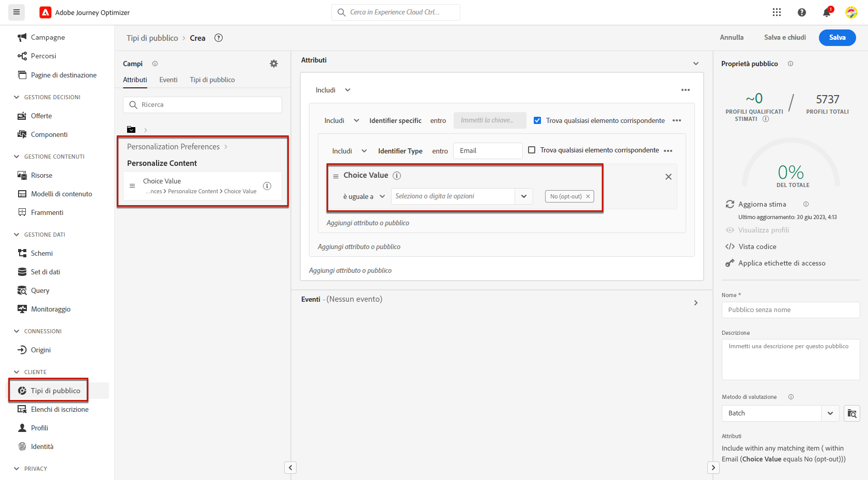Open the hamburger navigation menu
Viewport: 868px width, 480px height.
17,12
